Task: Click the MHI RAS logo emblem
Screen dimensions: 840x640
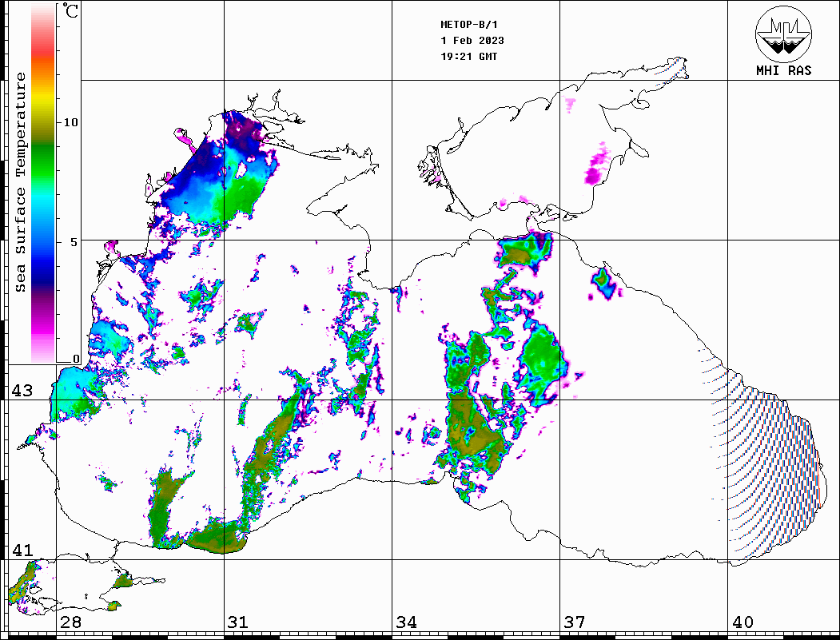Action: coord(784,34)
